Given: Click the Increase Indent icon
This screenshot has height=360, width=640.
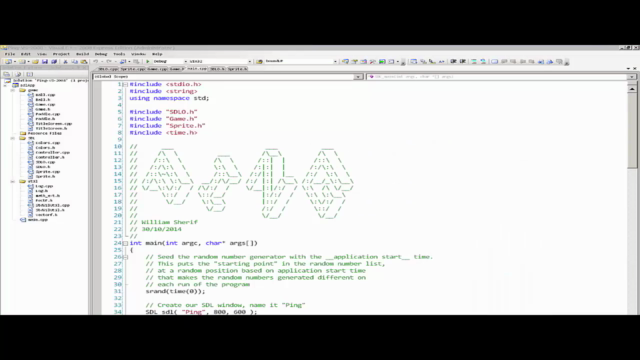Looking at the screenshot, I should [462, 62].
